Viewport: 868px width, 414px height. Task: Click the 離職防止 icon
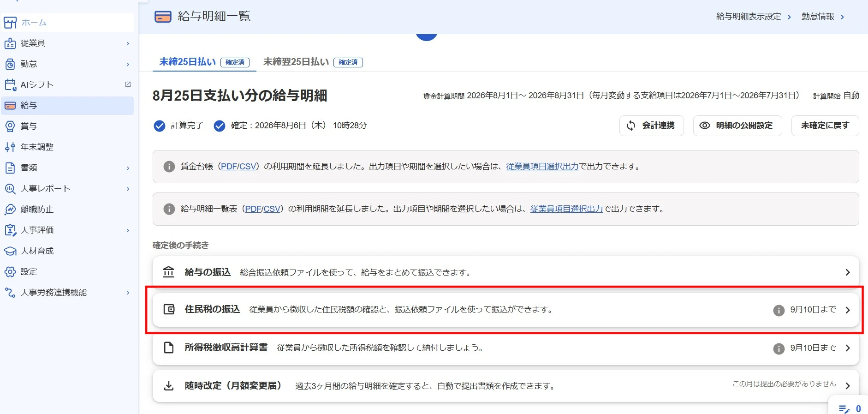click(x=10, y=210)
